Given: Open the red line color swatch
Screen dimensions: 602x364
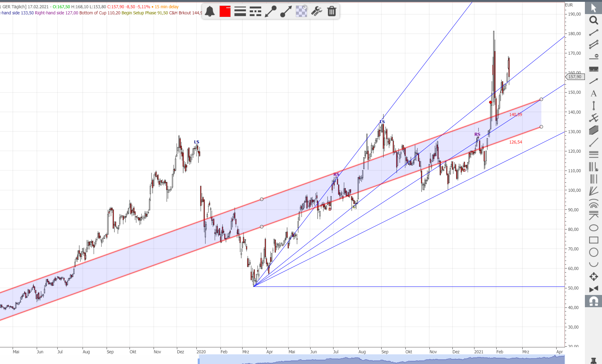Looking at the screenshot, I should (x=225, y=11).
